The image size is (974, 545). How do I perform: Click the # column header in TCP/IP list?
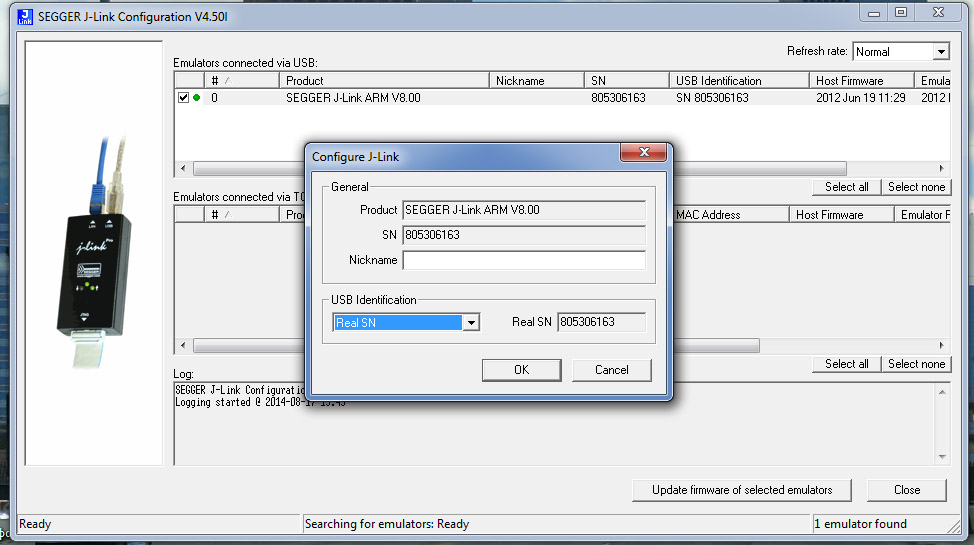click(242, 215)
